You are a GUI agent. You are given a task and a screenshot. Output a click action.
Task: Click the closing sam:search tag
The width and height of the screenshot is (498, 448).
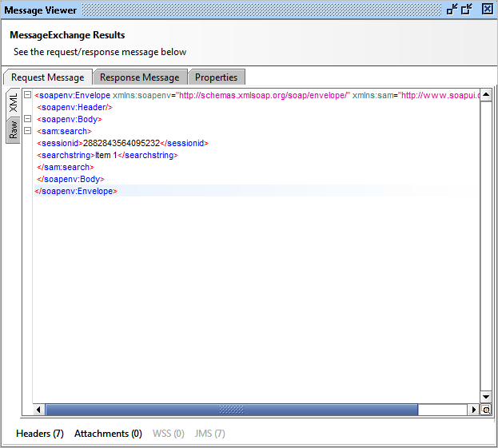(x=66, y=167)
